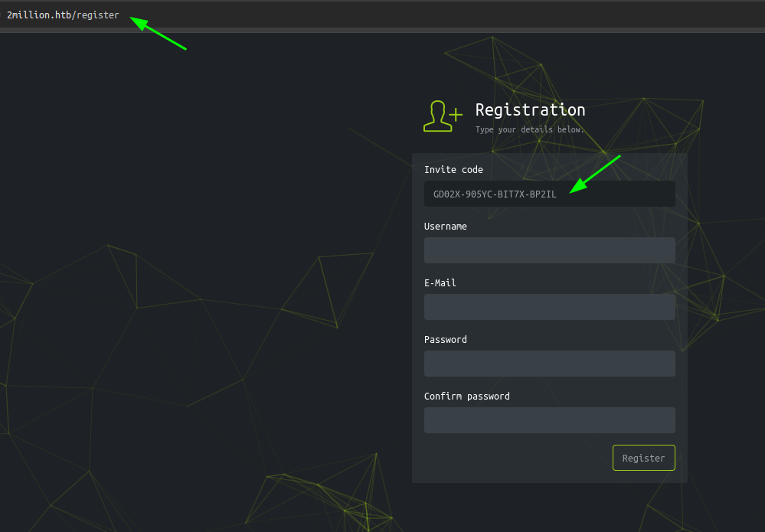This screenshot has height=532, width=765.
Task: Click into the Username text box
Action: pos(549,250)
